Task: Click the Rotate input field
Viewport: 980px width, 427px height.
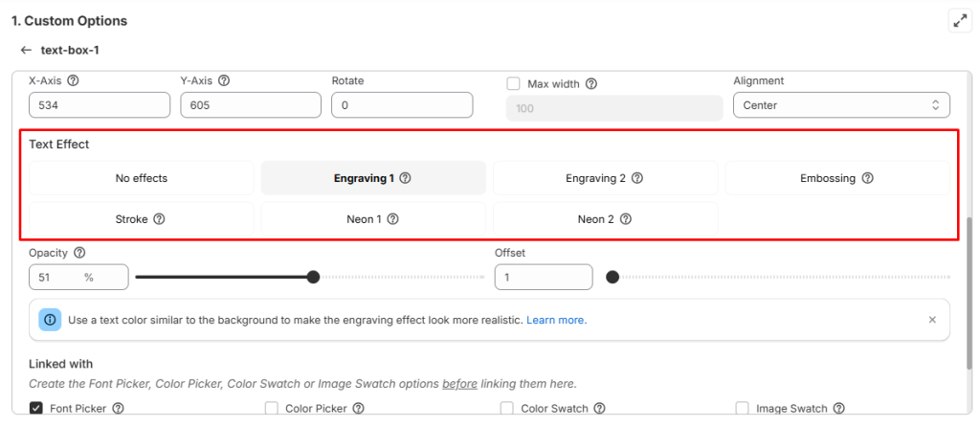Action: (402, 105)
